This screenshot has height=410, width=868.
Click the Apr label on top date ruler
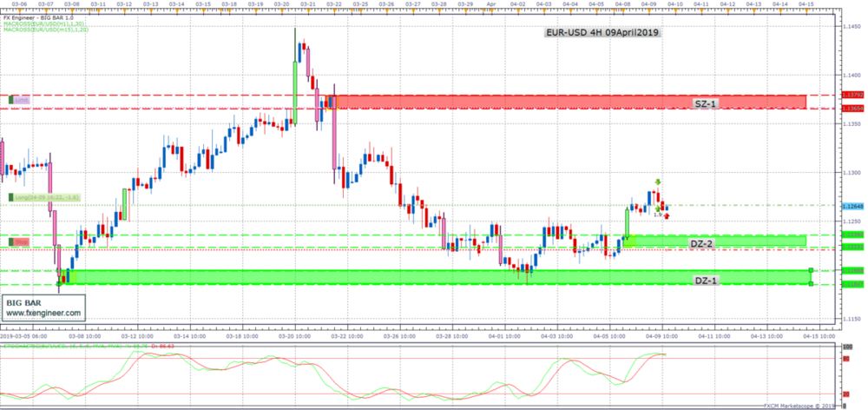click(x=490, y=3)
